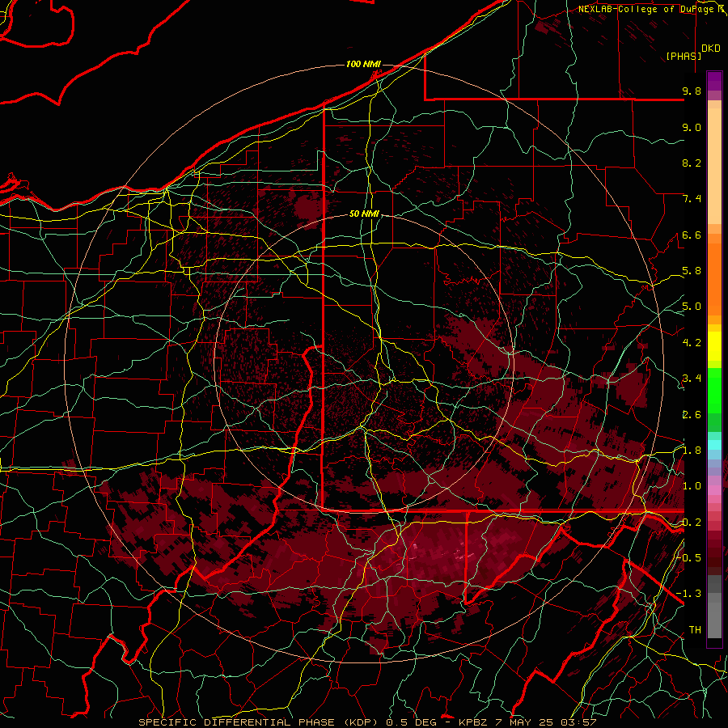Select the 7.4 scale value
Image resolution: width=728 pixels, height=728 pixels.
click(x=692, y=199)
